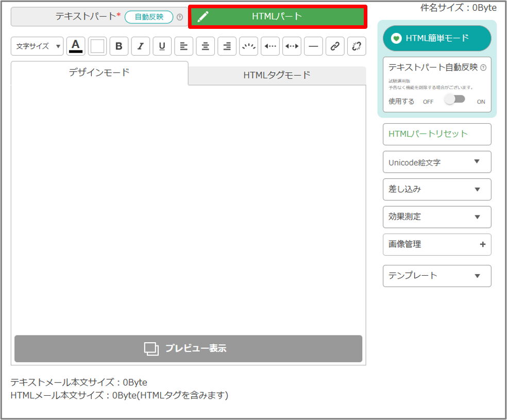Click inside the HTML design editor area
Screen dimensions: 507x420
[188, 206]
